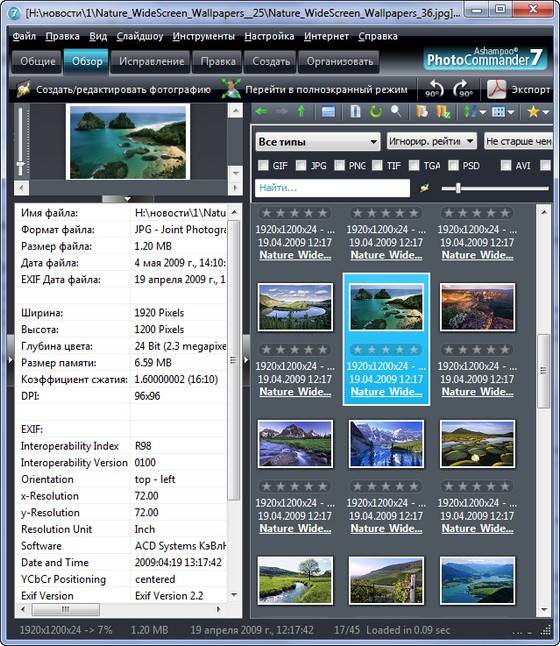Click the Создать/редактировать фотографию icon

click(x=24, y=89)
